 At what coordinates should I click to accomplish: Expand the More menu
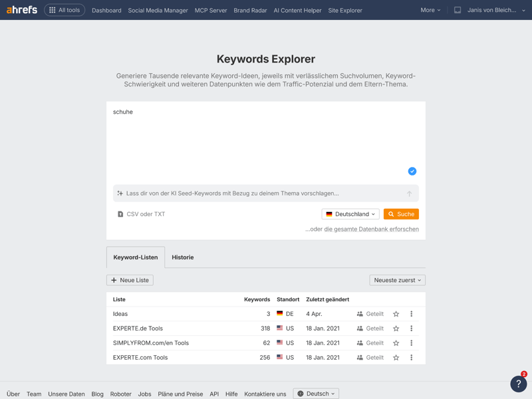(430, 10)
